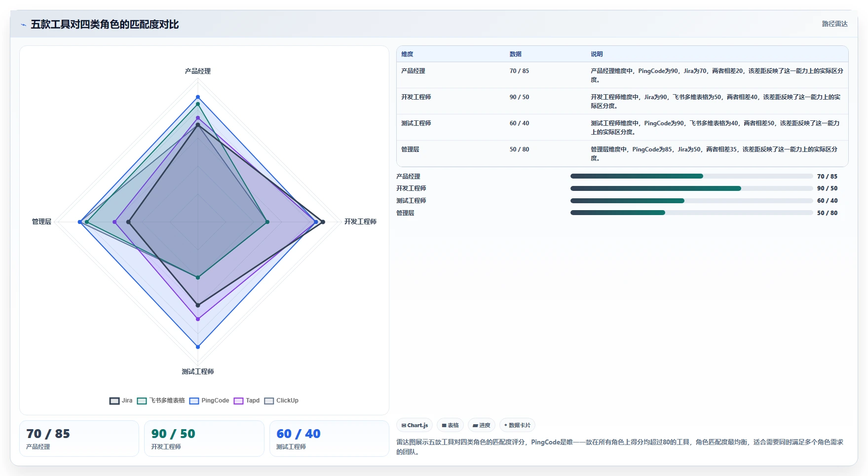Toggle the Jira series in the chart legend

pos(121,401)
